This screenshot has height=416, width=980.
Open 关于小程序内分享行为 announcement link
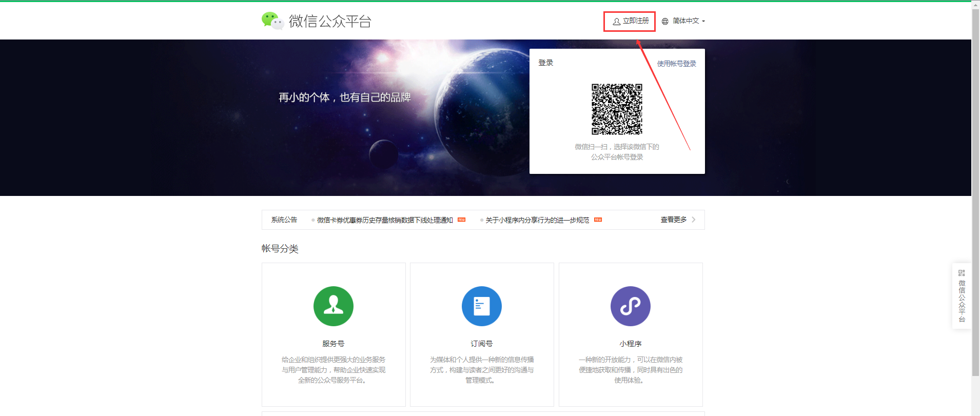tap(537, 220)
